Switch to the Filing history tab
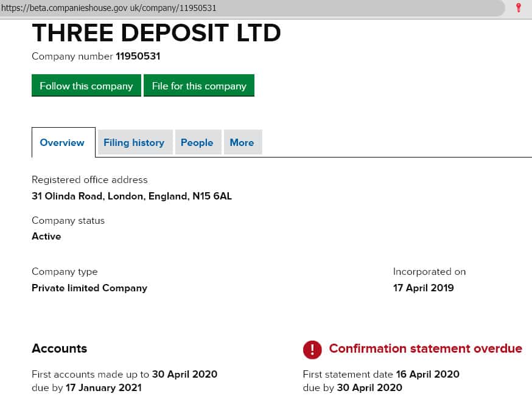Screen dimensions: 532x402 pyautogui.click(x=134, y=142)
